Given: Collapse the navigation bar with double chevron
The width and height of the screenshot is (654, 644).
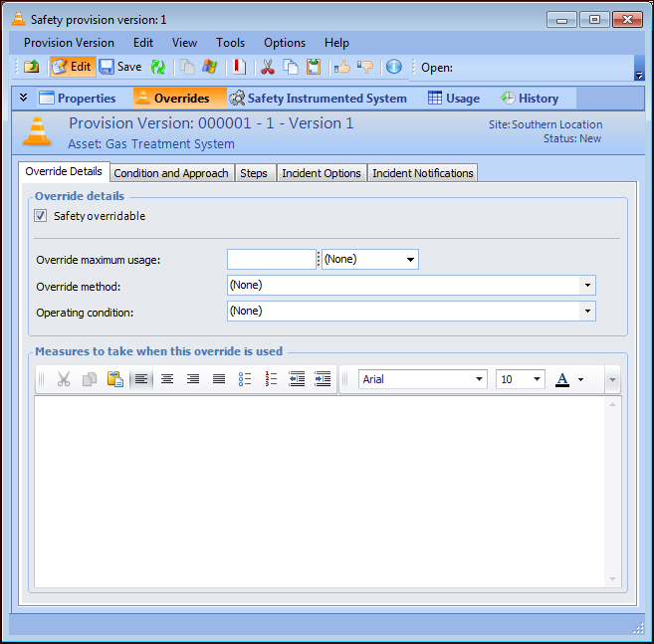Looking at the screenshot, I should (x=23, y=98).
